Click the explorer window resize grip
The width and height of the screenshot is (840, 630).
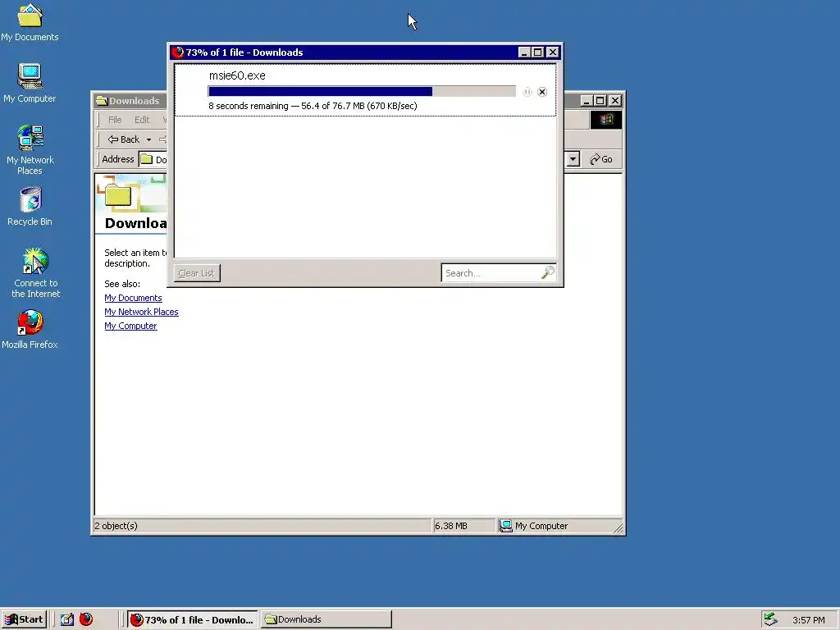[619, 528]
